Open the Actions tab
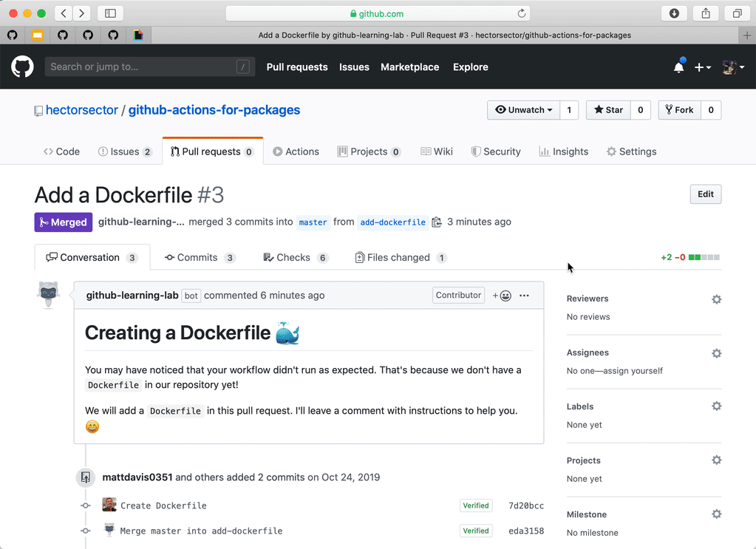This screenshot has height=549, width=756. [x=296, y=151]
